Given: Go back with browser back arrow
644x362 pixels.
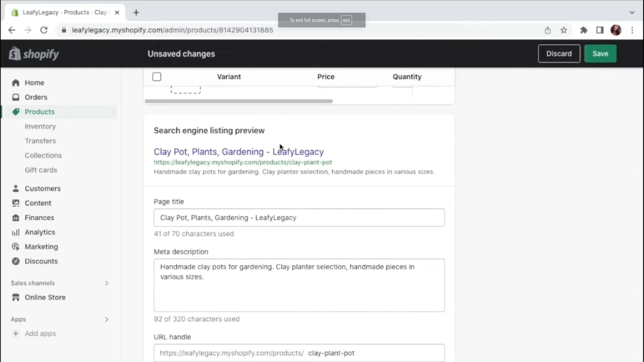Looking at the screenshot, I should [x=12, y=30].
